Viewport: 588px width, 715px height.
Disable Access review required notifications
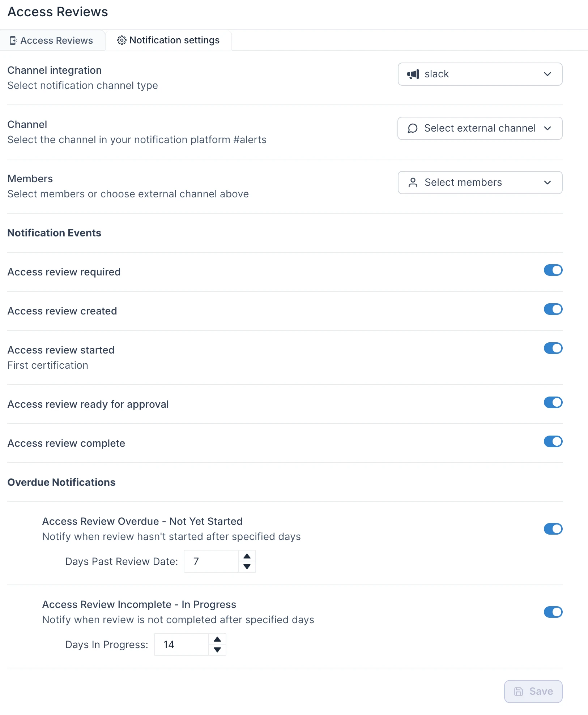[553, 270]
